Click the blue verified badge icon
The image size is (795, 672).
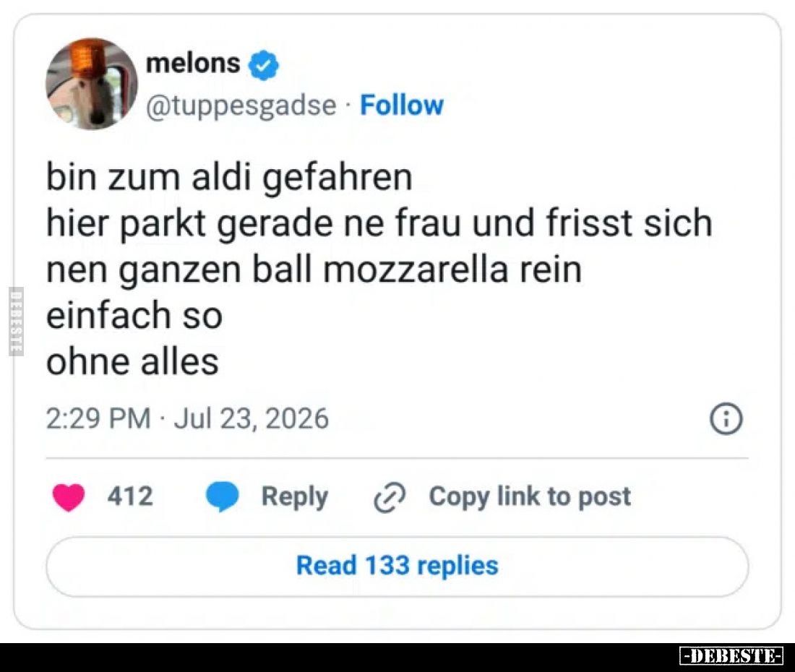tap(264, 65)
